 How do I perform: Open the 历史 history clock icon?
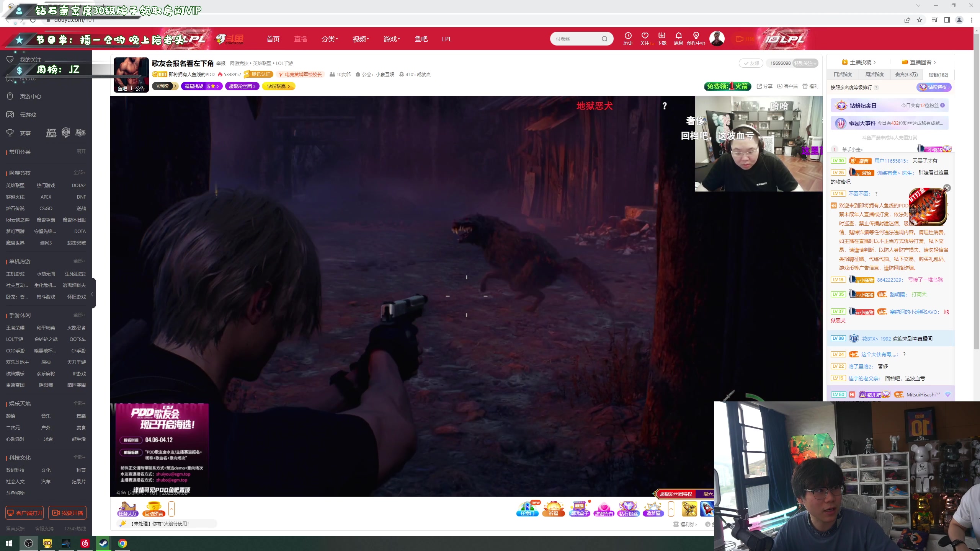(x=628, y=36)
